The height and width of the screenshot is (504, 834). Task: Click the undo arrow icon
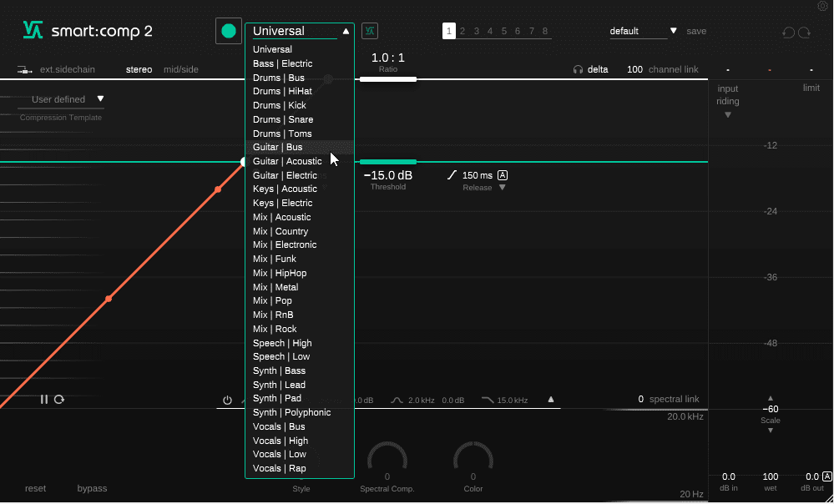pyautogui.click(x=788, y=33)
